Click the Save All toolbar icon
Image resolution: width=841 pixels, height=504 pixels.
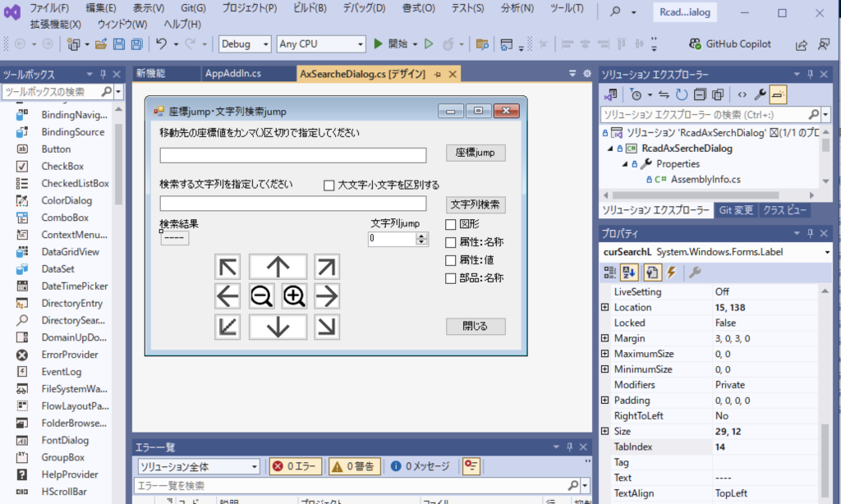coord(137,44)
